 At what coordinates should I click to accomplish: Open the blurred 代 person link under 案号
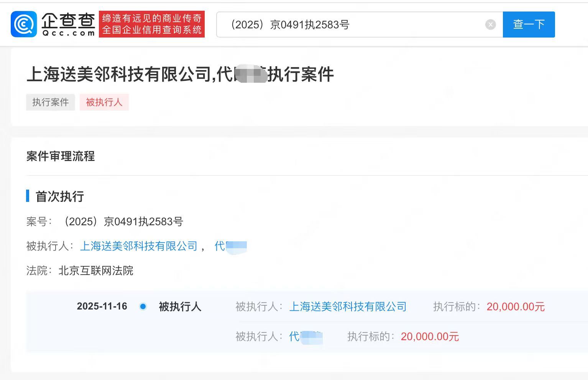(231, 246)
